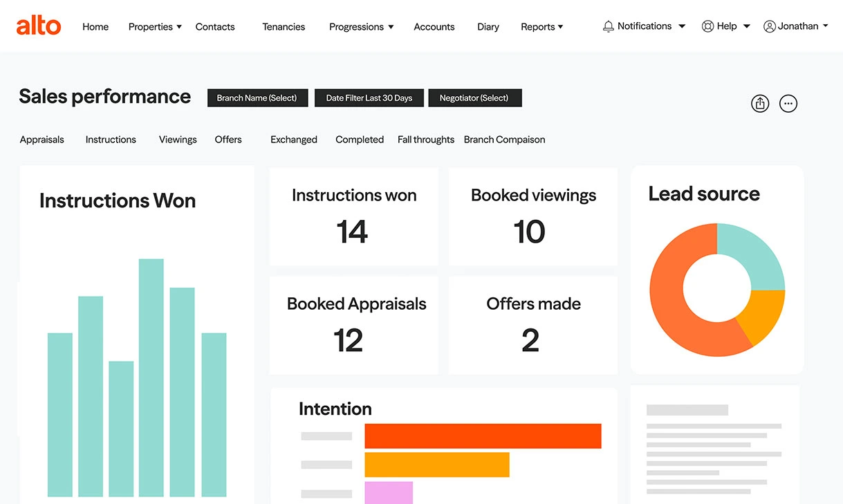Open the Diary menu item

[488, 27]
